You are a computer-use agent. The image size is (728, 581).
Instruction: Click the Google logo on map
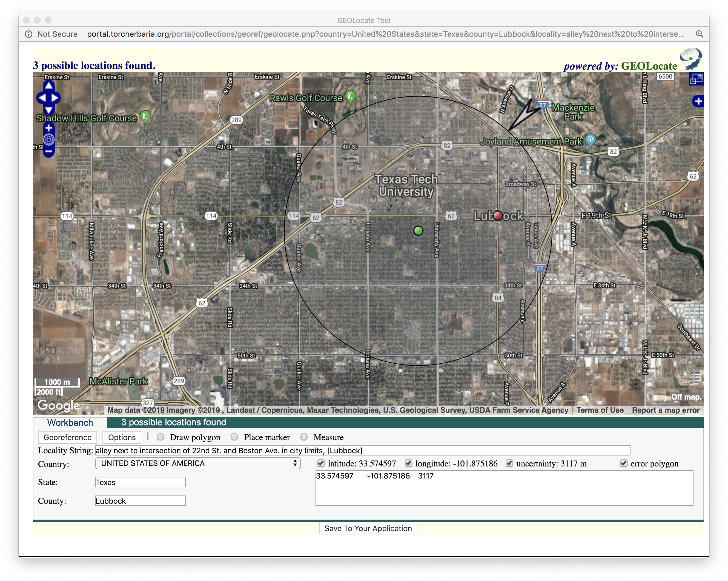(x=59, y=405)
